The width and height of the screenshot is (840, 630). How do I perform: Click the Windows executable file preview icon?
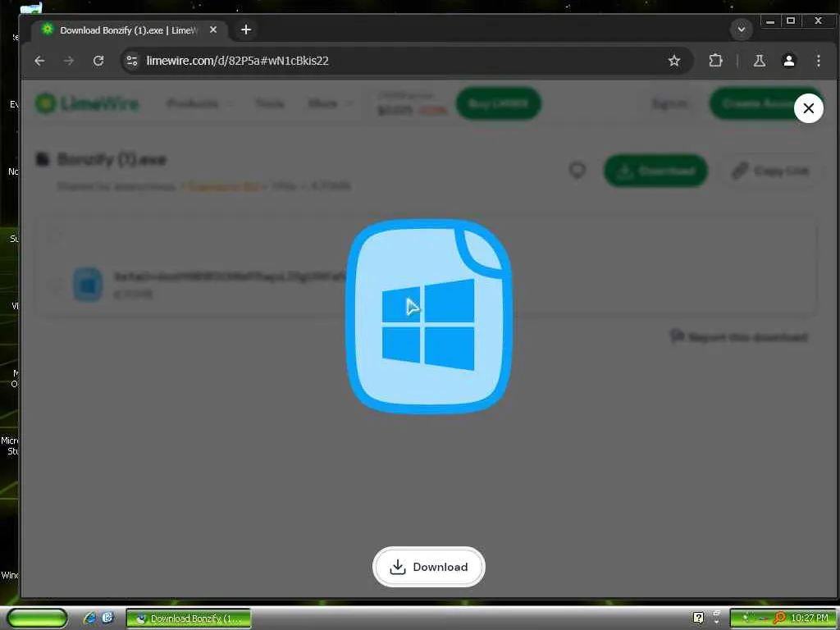[x=428, y=316]
